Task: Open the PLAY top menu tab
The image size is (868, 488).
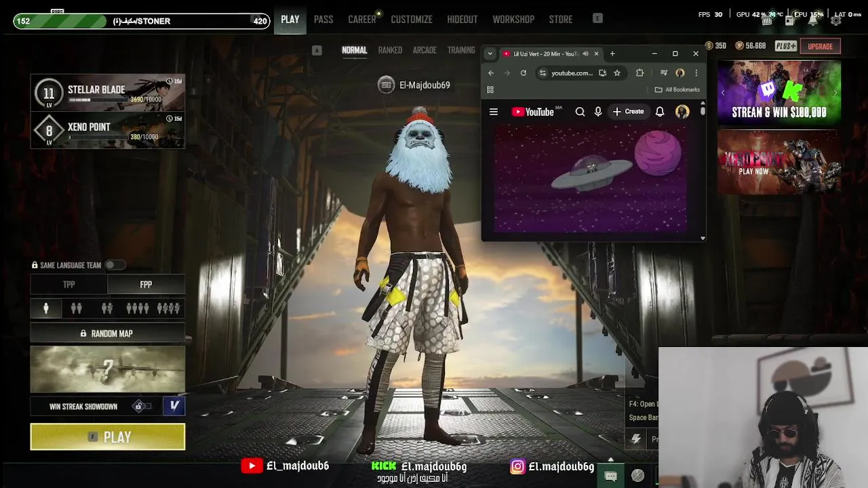Action: pyautogui.click(x=290, y=20)
